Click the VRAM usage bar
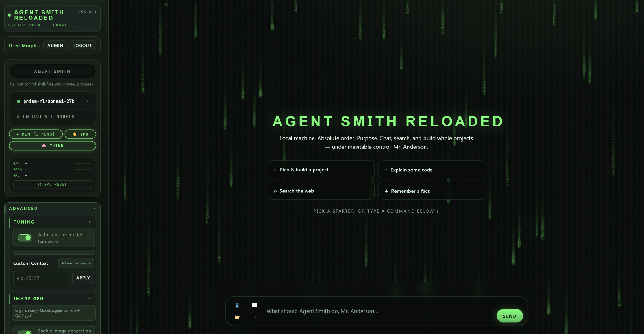Image resolution: width=644 pixels, height=334 pixels. click(x=83, y=170)
